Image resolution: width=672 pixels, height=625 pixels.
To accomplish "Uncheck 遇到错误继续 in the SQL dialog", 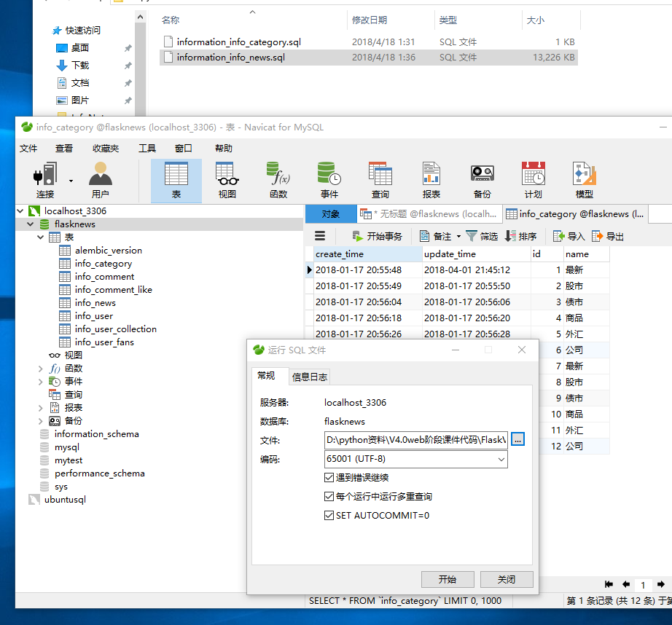I will pyautogui.click(x=328, y=478).
